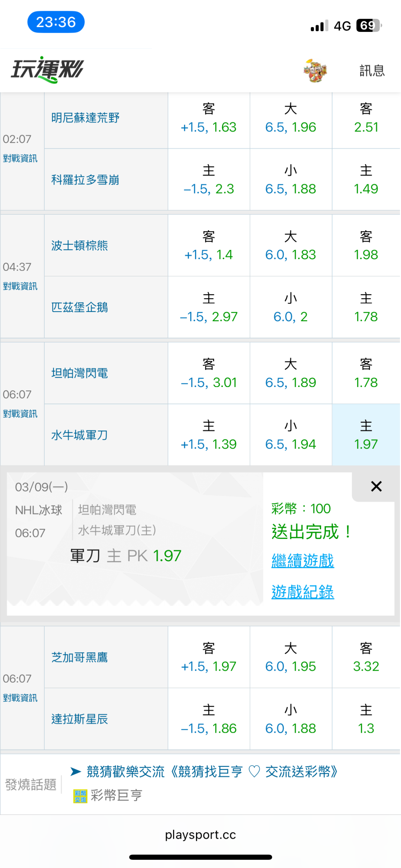Pick 客 +1.5, 1.97 spread for Chicago

point(209,657)
